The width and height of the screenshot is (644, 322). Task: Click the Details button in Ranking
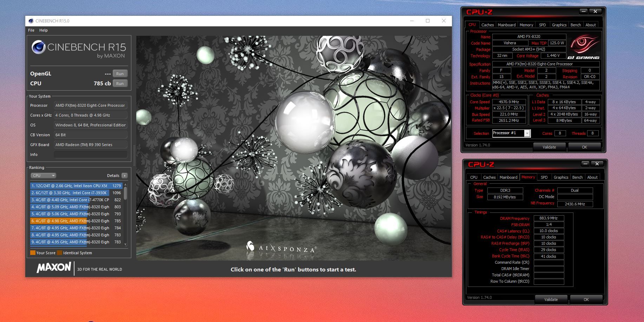pyautogui.click(x=117, y=176)
